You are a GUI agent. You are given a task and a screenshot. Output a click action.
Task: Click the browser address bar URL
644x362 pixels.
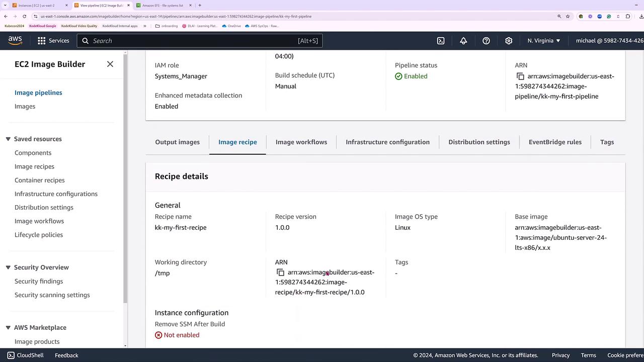pyautogui.click(x=176, y=16)
